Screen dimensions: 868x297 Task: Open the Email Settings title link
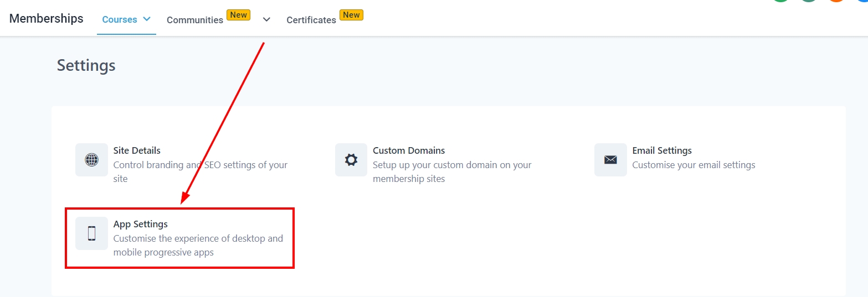coord(661,150)
